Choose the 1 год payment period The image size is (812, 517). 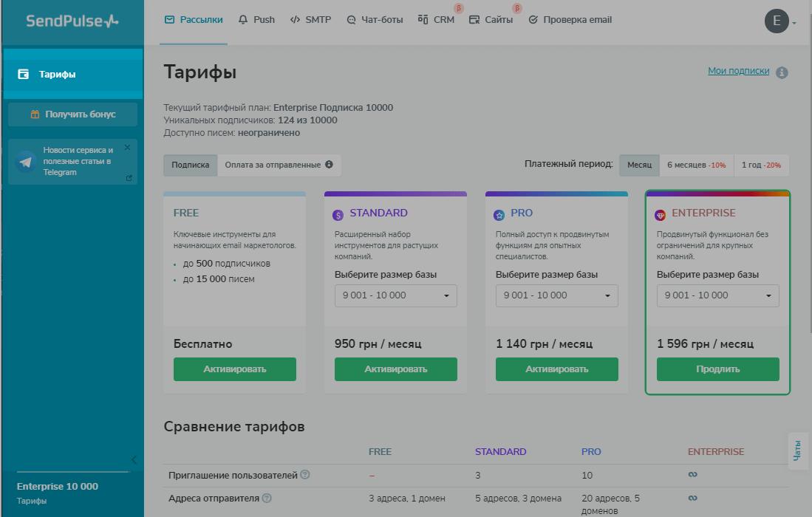click(761, 165)
